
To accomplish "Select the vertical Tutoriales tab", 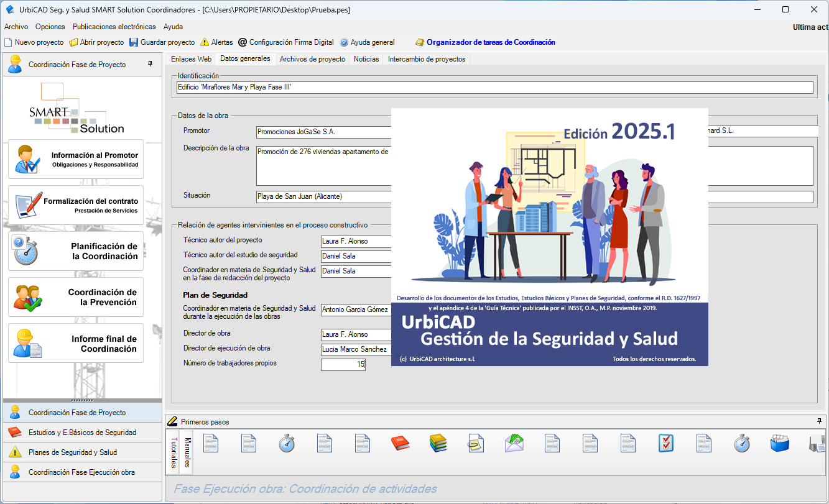I will click(173, 452).
